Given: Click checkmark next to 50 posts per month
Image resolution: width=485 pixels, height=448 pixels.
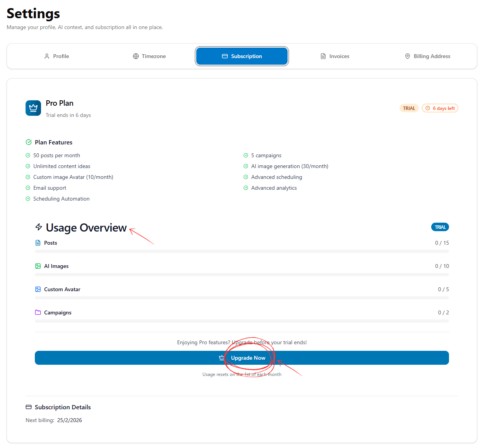Looking at the screenshot, I should 28,155.
